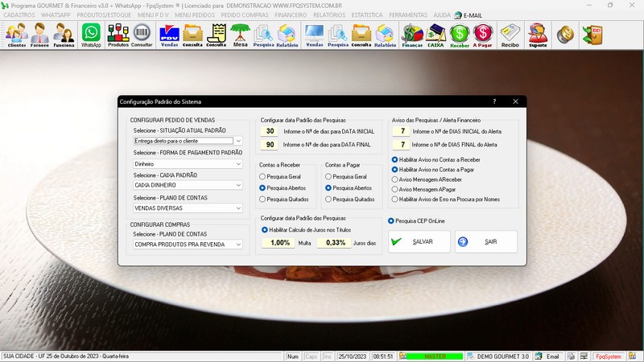This screenshot has width=644, height=362.
Task: Click the SAIR button
Action: pos(486,242)
